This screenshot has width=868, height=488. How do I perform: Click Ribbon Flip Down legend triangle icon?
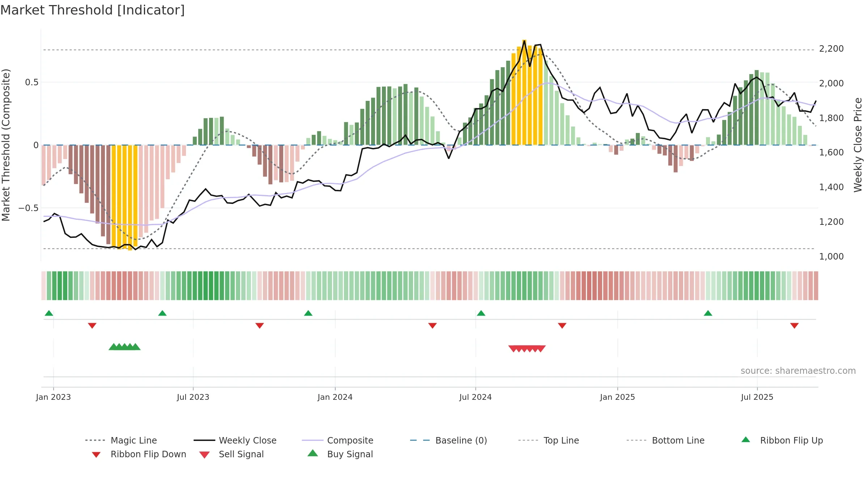[96, 454]
